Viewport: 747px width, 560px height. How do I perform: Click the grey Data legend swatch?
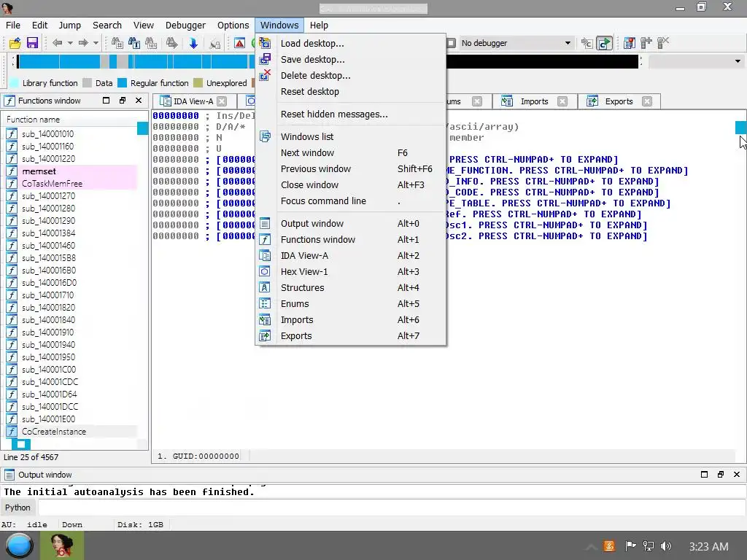87,83
